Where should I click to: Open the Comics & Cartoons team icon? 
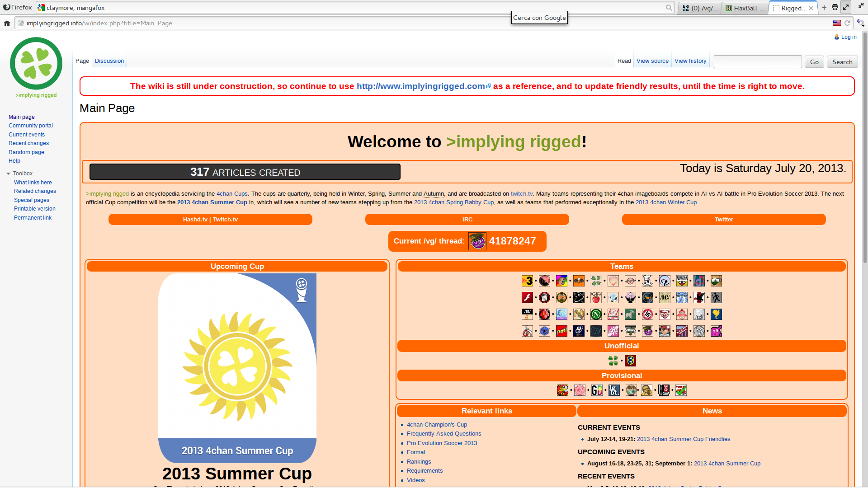click(682, 281)
